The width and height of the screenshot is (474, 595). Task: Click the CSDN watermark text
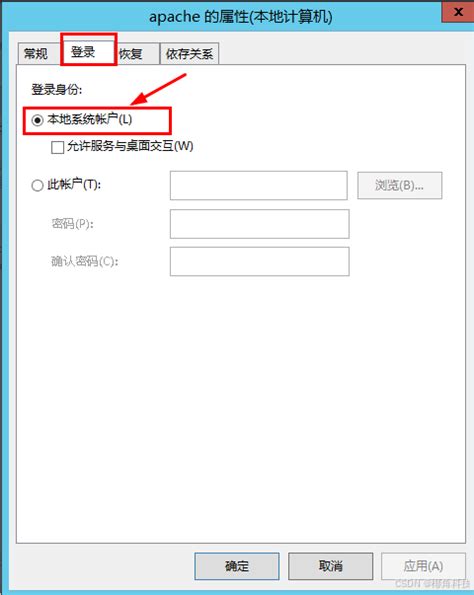coord(432,584)
